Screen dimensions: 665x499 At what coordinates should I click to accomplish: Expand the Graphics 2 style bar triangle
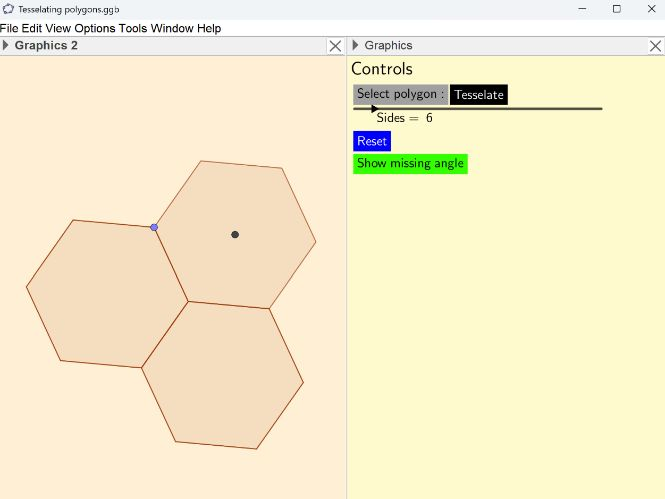coord(6,45)
